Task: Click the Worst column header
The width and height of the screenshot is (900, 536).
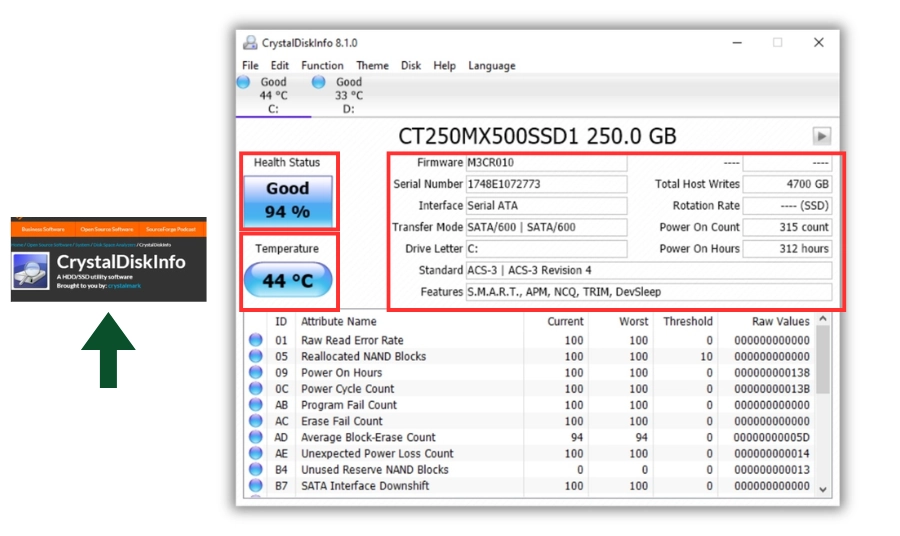Action: coord(620,321)
